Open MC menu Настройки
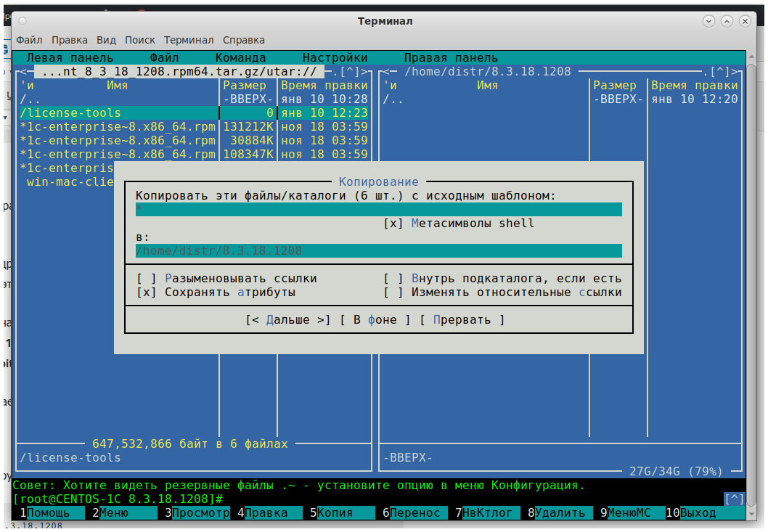Viewport: 768px width, 532px height. [335, 58]
